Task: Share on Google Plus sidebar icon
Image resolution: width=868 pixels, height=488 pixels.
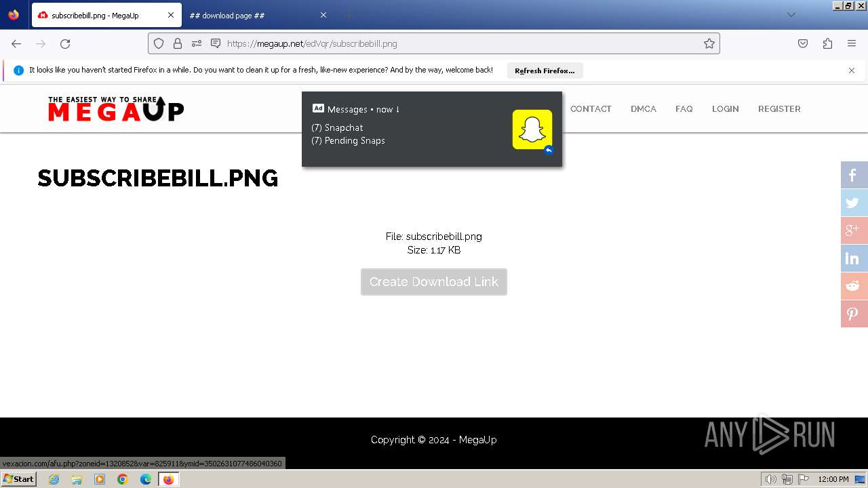Action: (x=854, y=230)
